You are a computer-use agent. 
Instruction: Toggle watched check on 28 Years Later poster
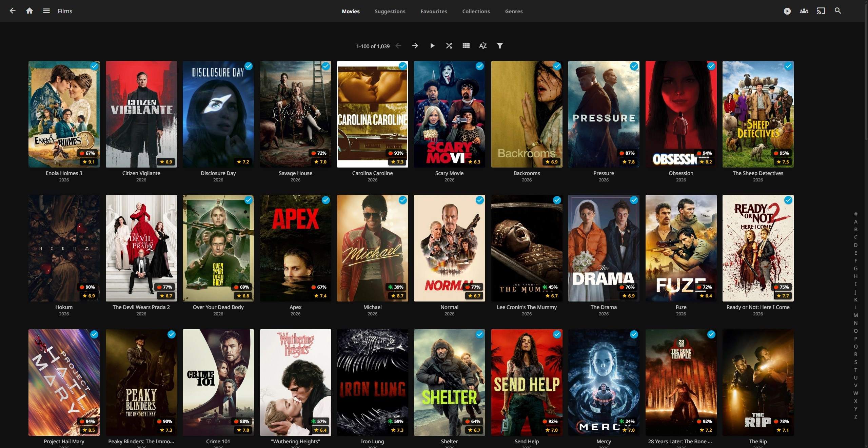click(x=711, y=335)
